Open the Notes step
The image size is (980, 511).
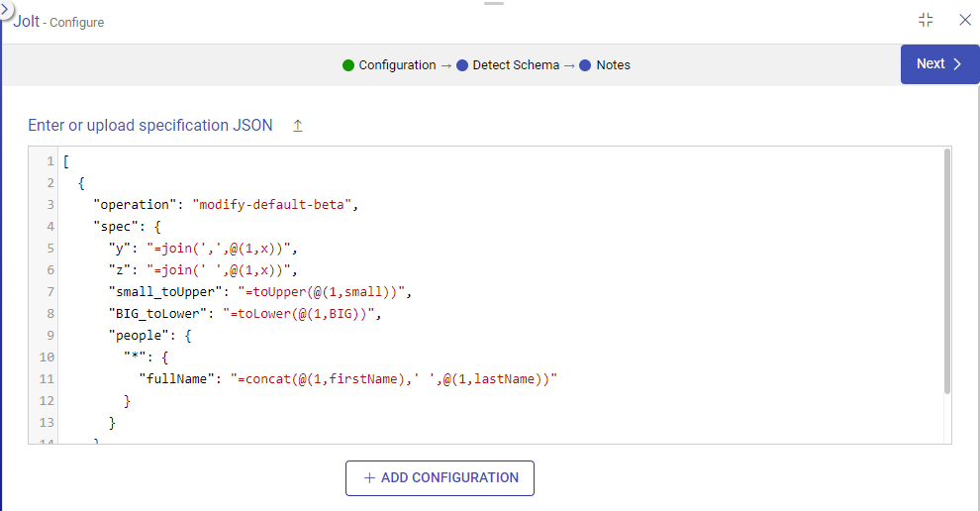(613, 65)
